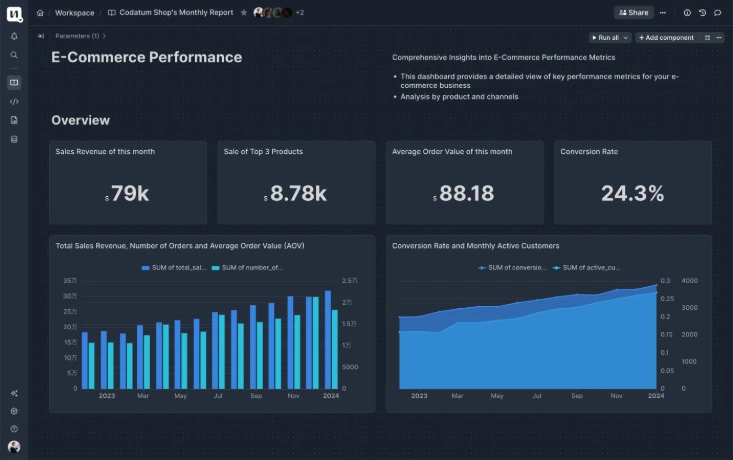Open the more options menu beside Share
The height and width of the screenshot is (460, 733).
coord(664,13)
